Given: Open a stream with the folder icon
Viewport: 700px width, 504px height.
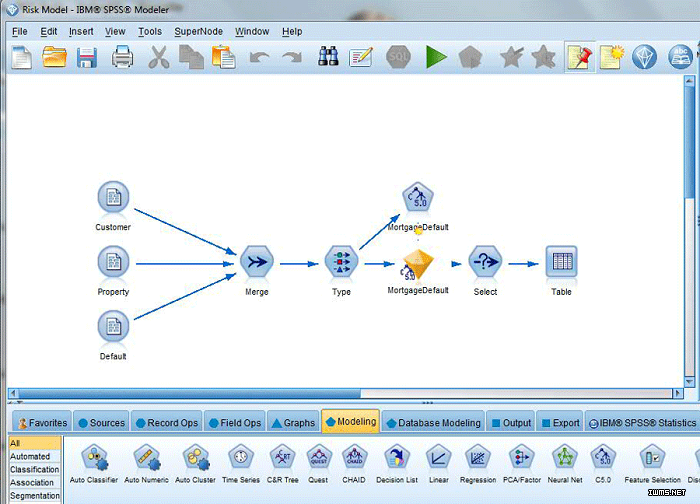Looking at the screenshot, I should coord(54,57).
